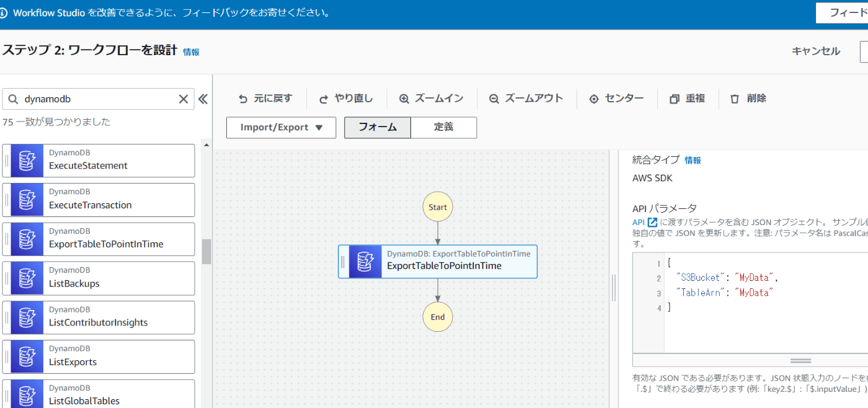Click the zoom in magnifier icon
This screenshot has height=408, width=868.
click(x=404, y=99)
